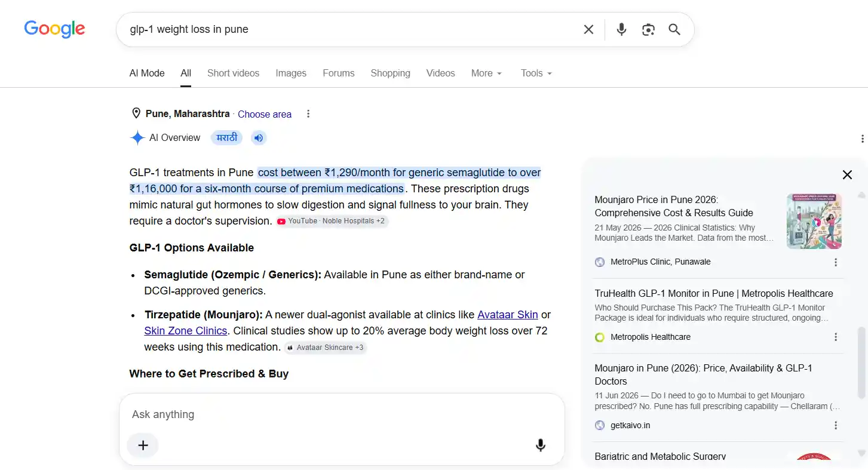Click the Tirzepatide (Mounjaro) bold text
This screenshot has width=868, height=470.
[204, 315]
